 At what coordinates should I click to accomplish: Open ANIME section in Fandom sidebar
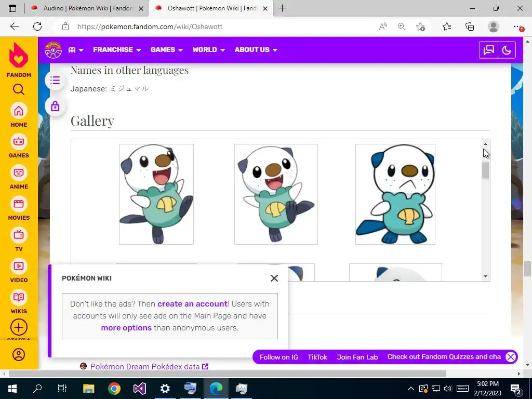(x=19, y=178)
